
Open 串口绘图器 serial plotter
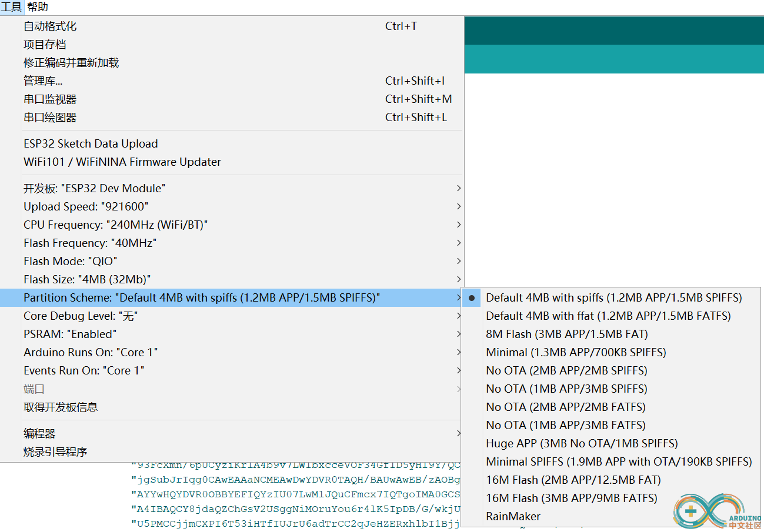pyautogui.click(x=232, y=118)
